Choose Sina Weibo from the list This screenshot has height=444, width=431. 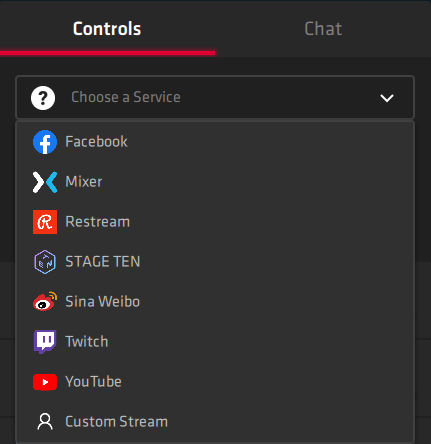(215, 302)
